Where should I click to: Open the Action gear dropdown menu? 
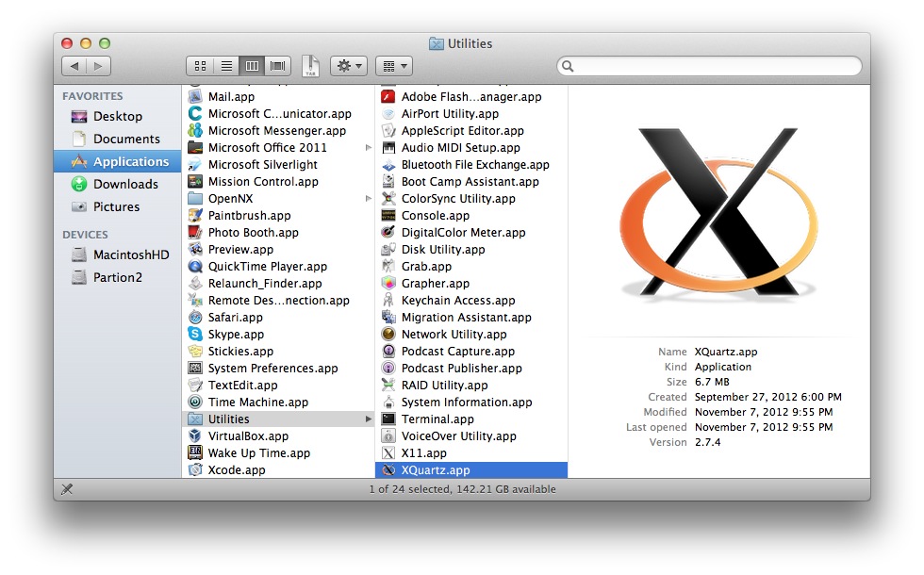(348, 66)
